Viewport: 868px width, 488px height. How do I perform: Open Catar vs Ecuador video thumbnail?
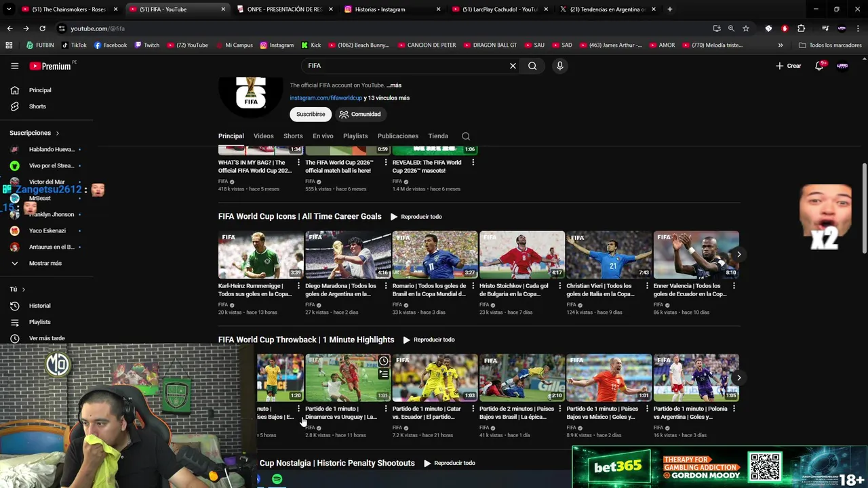pyautogui.click(x=435, y=378)
